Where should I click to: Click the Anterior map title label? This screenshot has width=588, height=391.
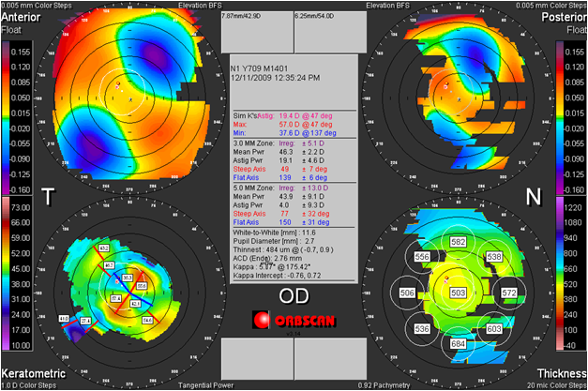click(x=17, y=18)
